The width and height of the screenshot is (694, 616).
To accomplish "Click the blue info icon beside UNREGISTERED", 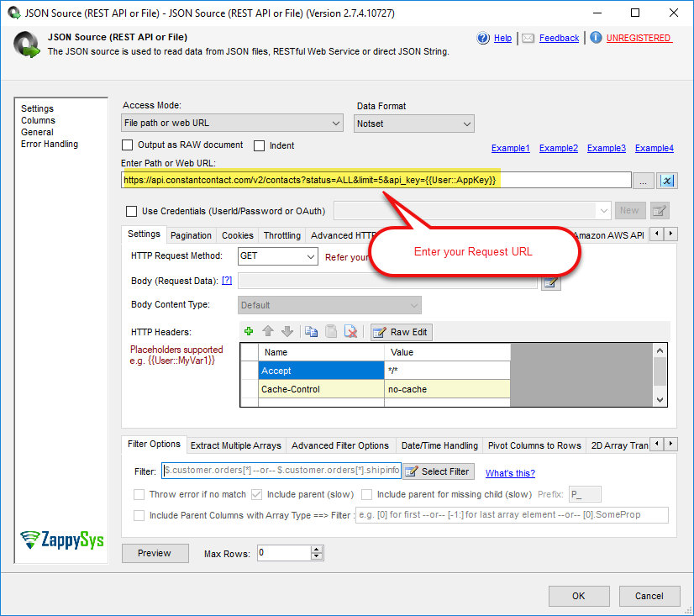I will 596,38.
